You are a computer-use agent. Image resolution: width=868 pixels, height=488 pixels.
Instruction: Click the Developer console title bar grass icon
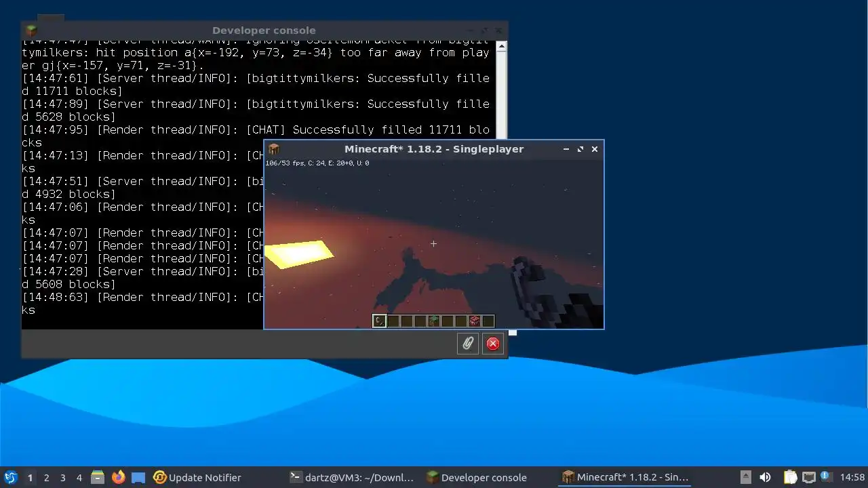coord(31,30)
